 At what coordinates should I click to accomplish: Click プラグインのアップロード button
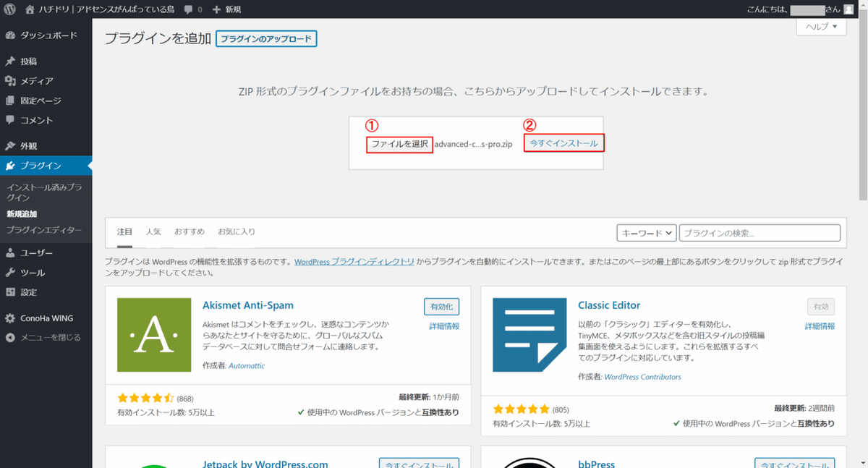point(266,38)
